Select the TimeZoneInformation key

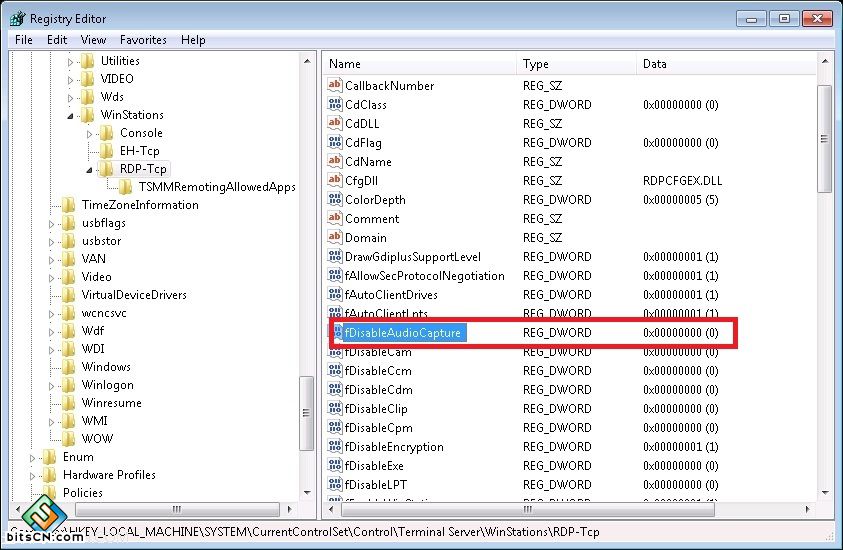(x=140, y=205)
